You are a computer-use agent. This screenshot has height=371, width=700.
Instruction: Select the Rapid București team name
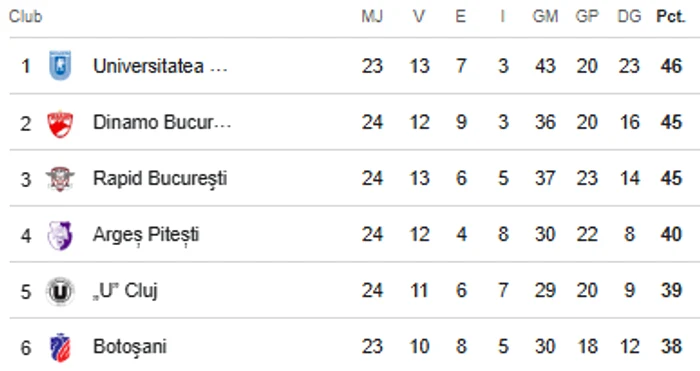(160, 179)
